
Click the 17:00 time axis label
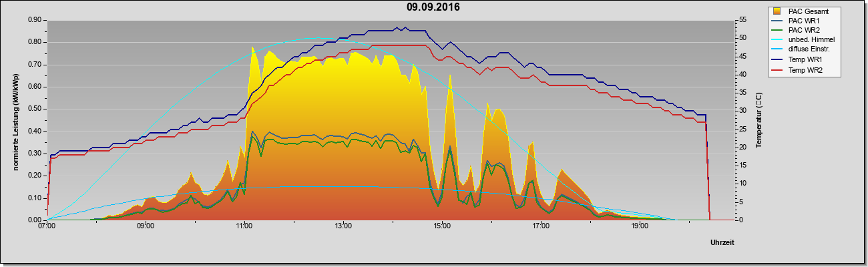[541, 226]
